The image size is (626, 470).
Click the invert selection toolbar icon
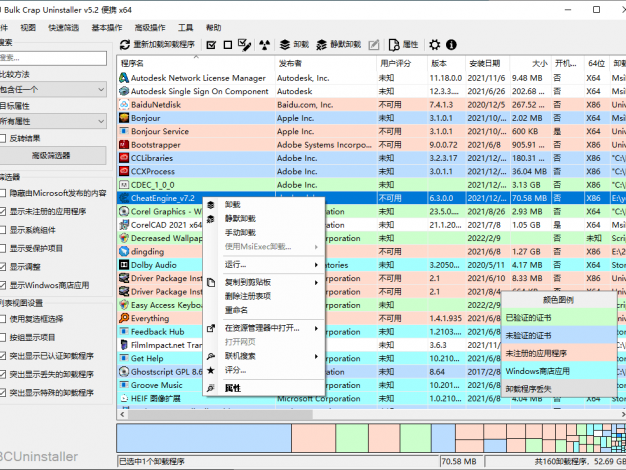[x=244, y=45]
